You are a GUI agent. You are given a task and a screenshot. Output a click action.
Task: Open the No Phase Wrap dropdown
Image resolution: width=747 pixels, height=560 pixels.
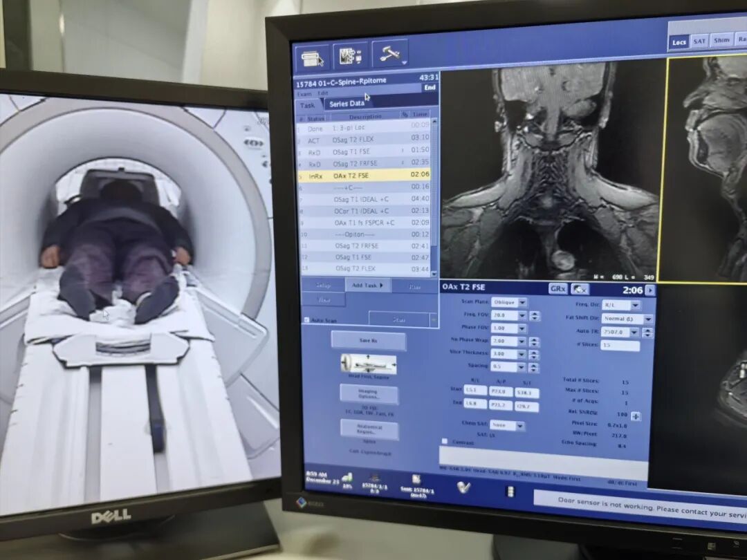coord(522,342)
